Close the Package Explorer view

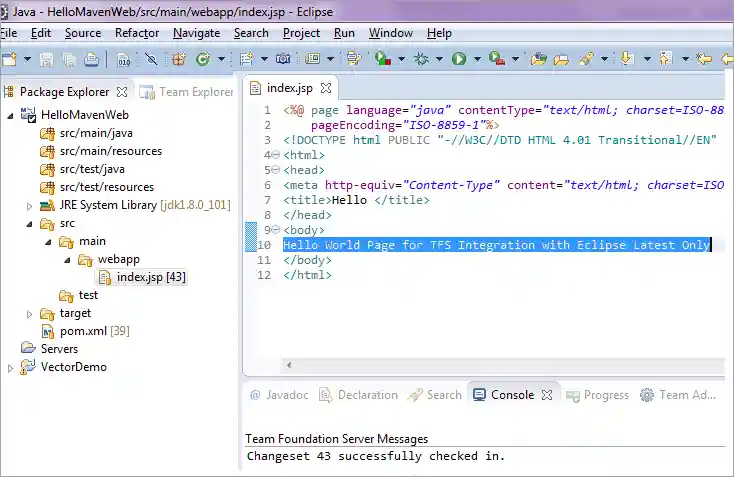(122, 92)
